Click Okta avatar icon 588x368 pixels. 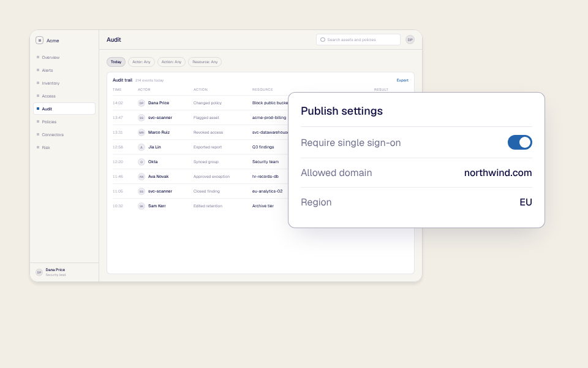141,162
